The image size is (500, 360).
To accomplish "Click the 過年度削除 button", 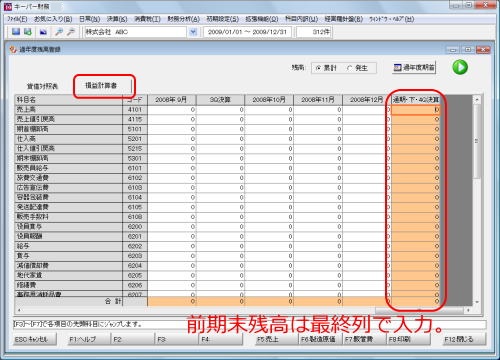I will [x=414, y=68].
